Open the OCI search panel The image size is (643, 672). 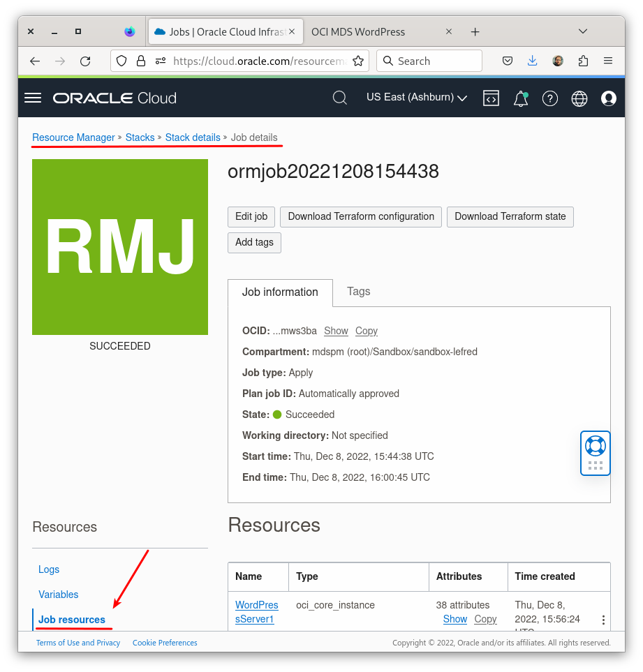[340, 98]
